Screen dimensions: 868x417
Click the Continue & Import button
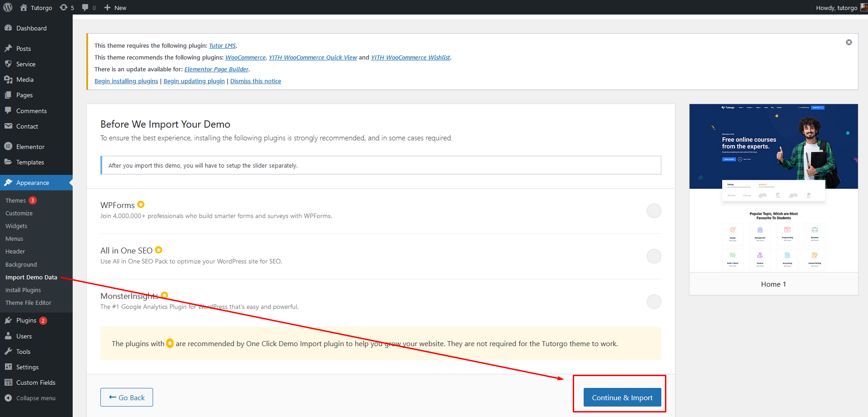[x=622, y=397]
